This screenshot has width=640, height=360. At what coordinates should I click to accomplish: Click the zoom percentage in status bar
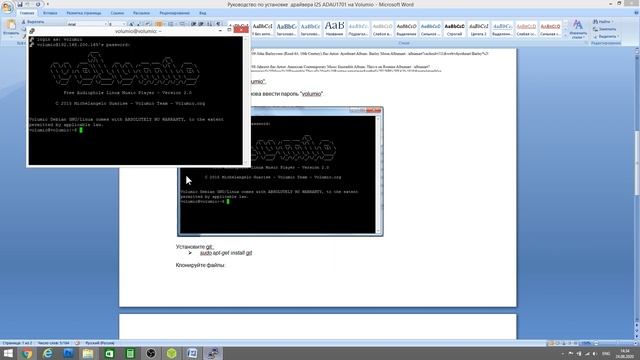586,343
